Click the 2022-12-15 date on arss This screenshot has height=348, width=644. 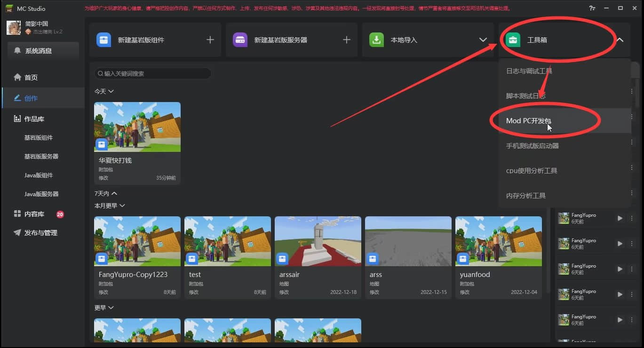click(434, 292)
